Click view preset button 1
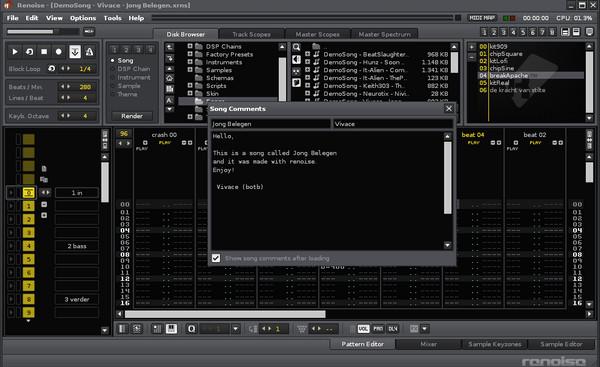 [x=484, y=32]
